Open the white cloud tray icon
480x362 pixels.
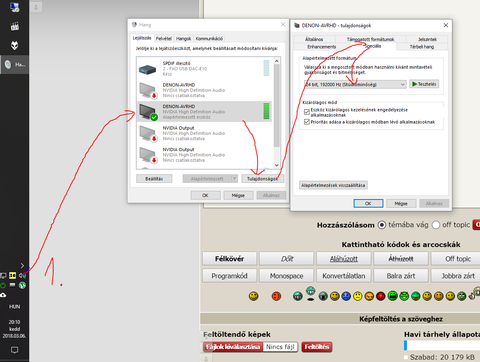[x=3, y=295]
